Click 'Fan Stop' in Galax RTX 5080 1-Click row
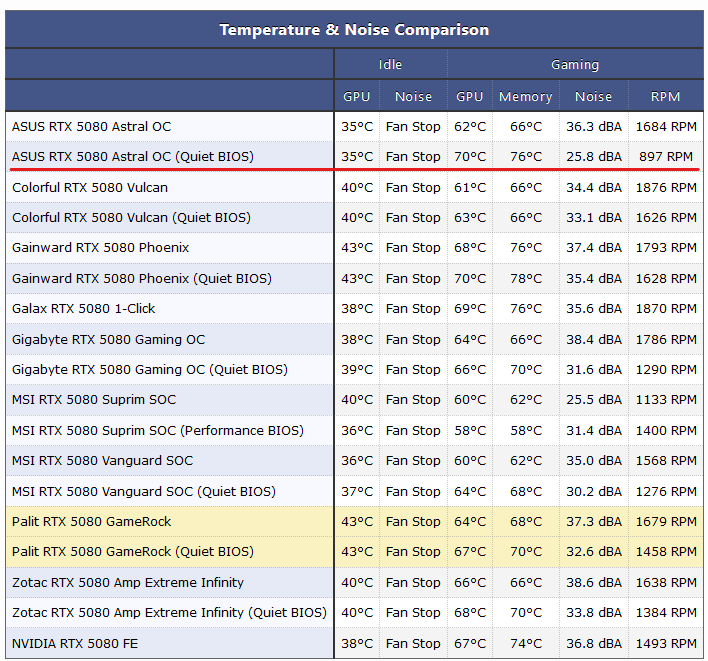 click(413, 308)
